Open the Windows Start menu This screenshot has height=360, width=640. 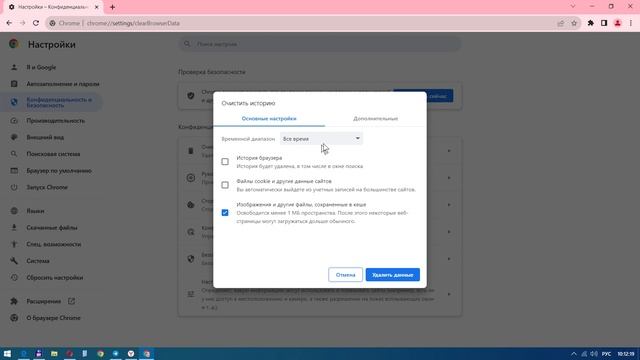click(7, 353)
